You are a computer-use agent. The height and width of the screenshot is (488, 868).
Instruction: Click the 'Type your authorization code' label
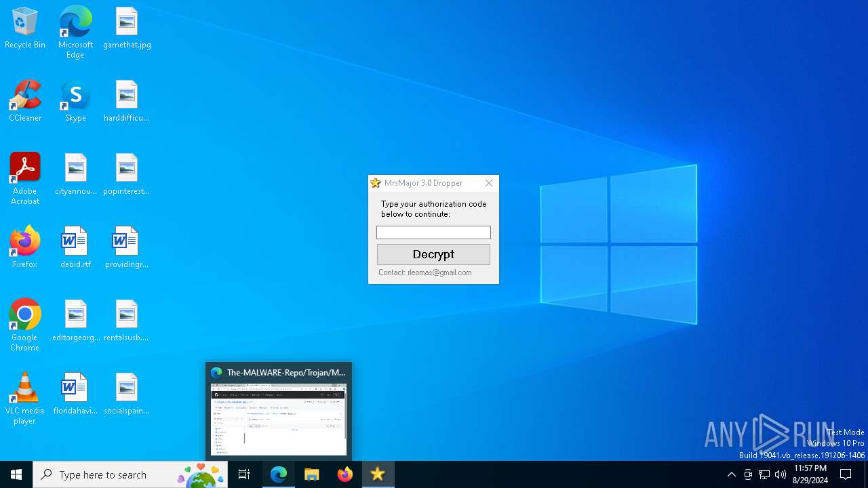(434, 209)
